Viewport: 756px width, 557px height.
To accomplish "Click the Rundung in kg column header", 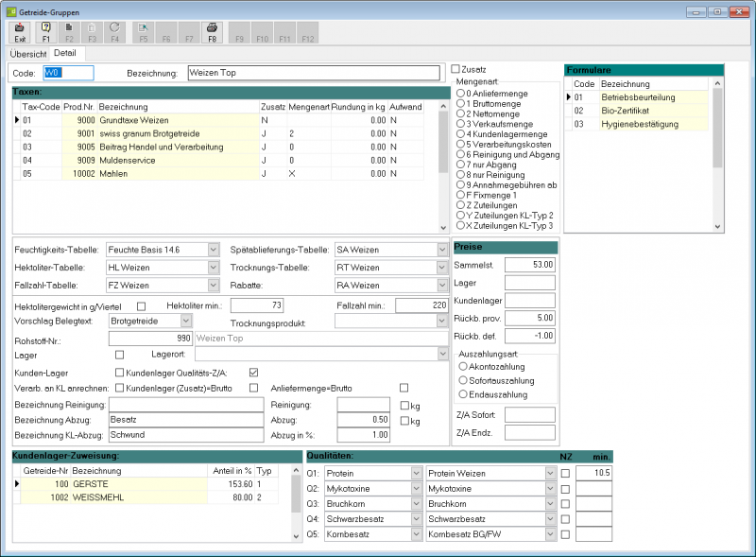I will [358, 107].
